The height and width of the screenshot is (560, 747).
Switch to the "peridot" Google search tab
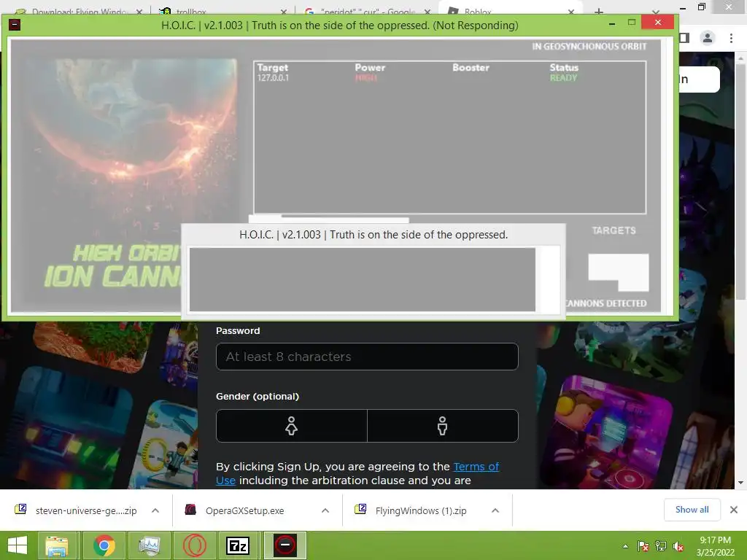click(x=367, y=12)
